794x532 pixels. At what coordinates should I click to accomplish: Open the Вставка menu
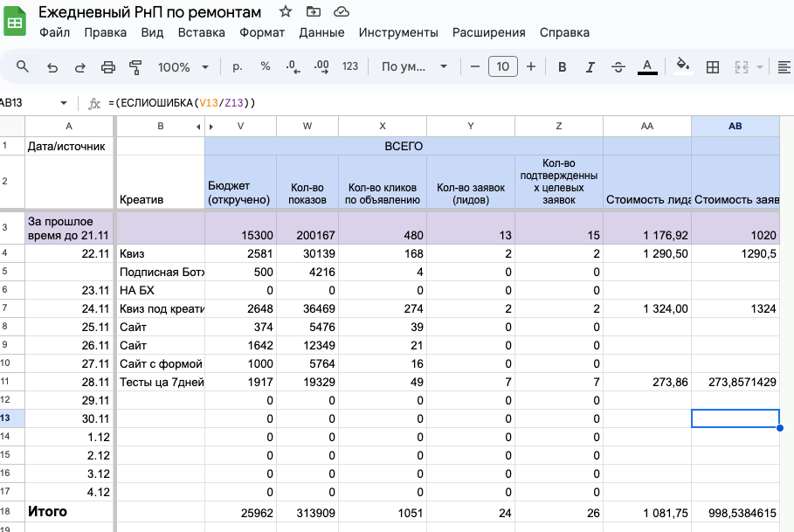[x=201, y=32]
